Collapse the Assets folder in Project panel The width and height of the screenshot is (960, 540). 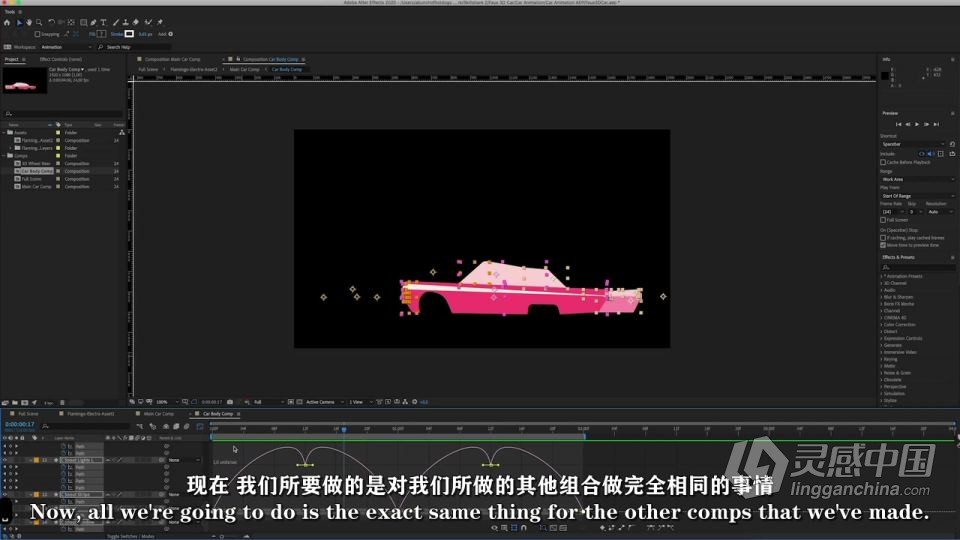pyautogui.click(x=4, y=132)
